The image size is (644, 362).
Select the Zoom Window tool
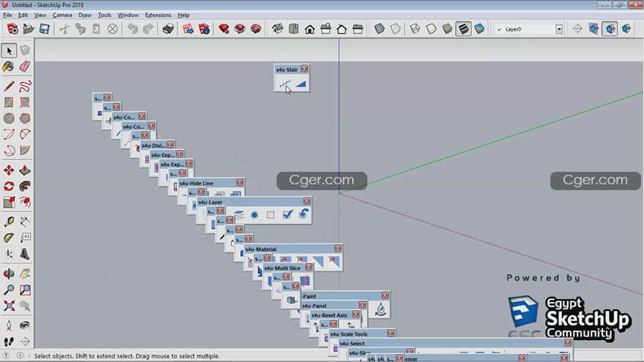coord(25,290)
